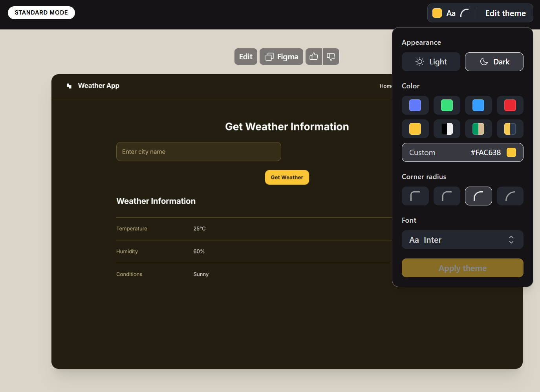Click the Conditions row label
The width and height of the screenshot is (540, 392).
pos(129,274)
